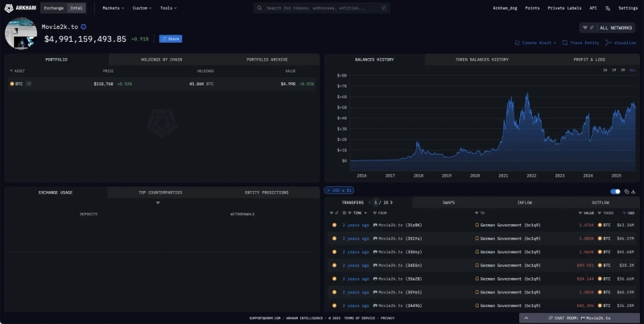The image size is (644, 324).
Task: Click the language translate icon
Action: pyautogui.click(x=609, y=8)
